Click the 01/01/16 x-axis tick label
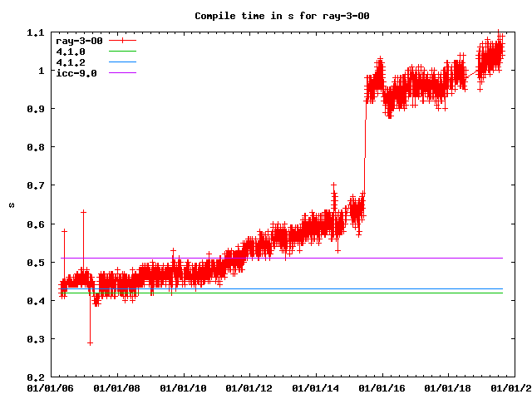The image size is (532, 399). click(382, 387)
